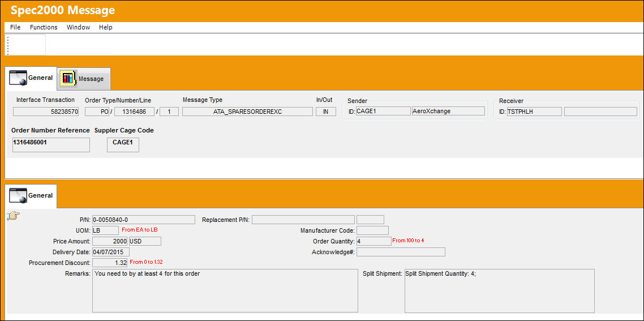Screen dimensions: 644x321
Task: Click the Manufacturer Code field
Action: (x=372, y=230)
